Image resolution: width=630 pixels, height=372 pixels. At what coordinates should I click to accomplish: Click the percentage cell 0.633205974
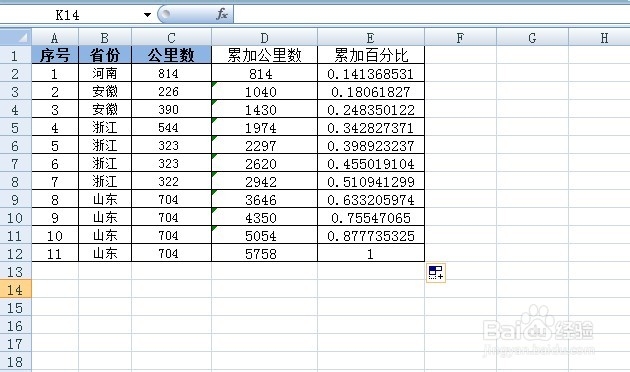tap(371, 199)
